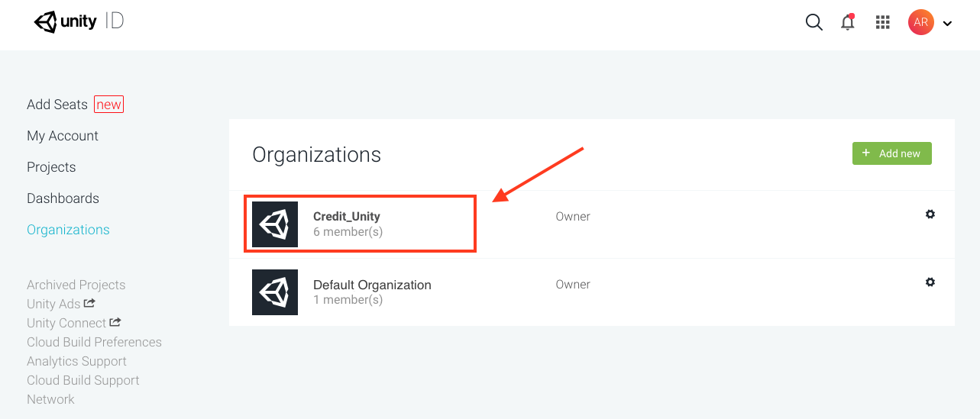
Task: Navigate to Dashboards
Action: (x=63, y=198)
